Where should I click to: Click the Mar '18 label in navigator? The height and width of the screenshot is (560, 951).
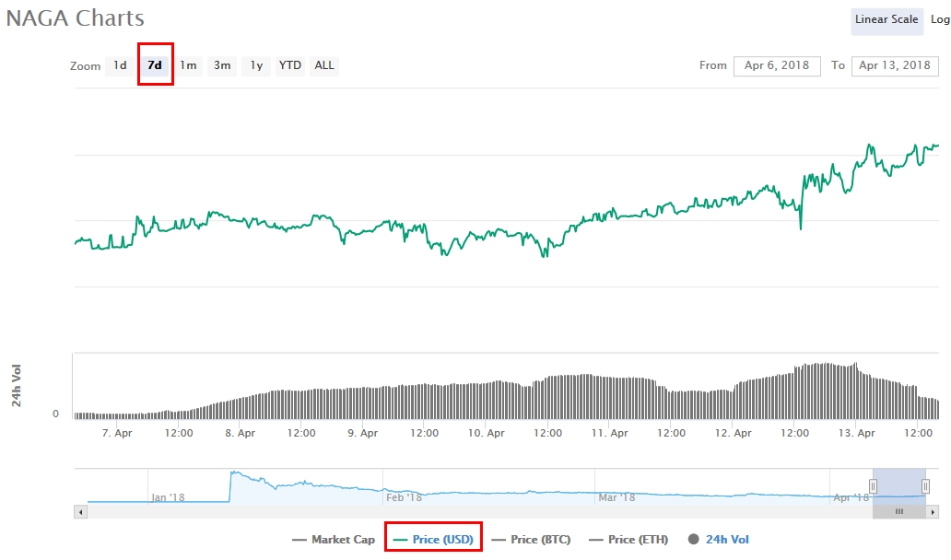pos(616,497)
